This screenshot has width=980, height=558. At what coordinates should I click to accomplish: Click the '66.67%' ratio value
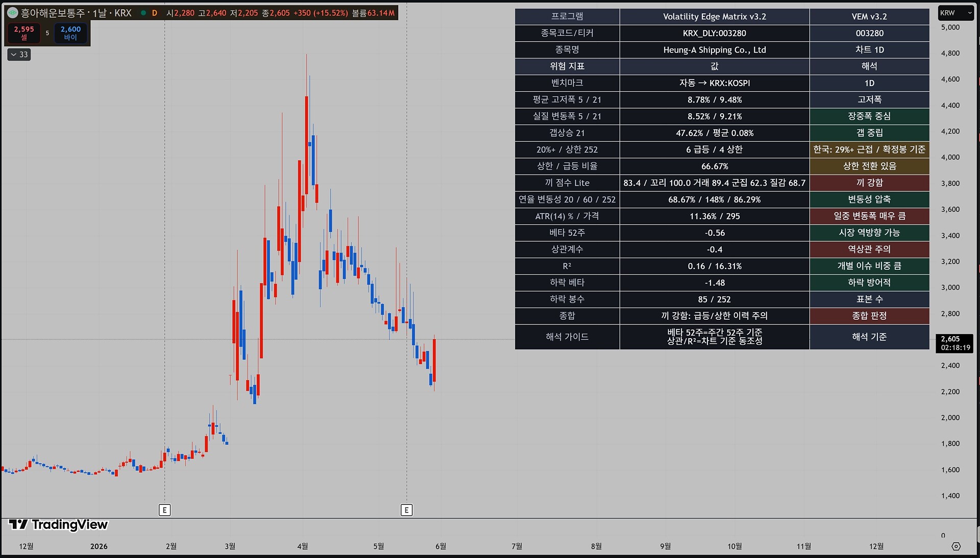(715, 166)
